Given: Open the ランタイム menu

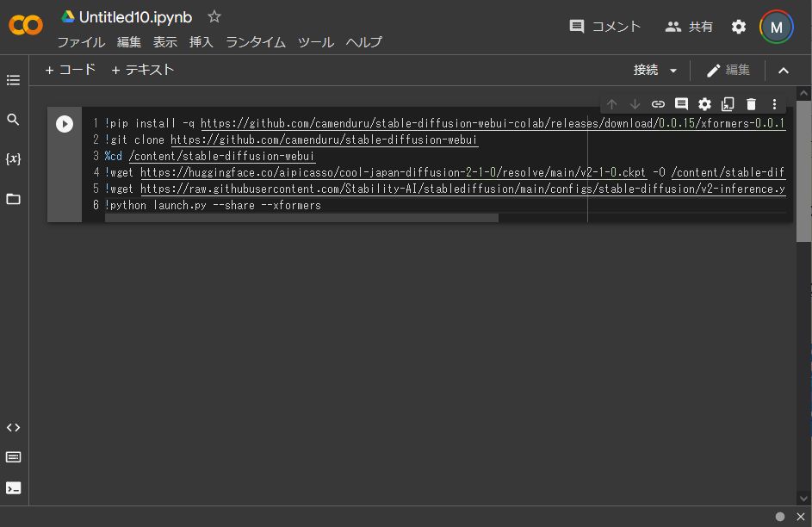Looking at the screenshot, I should point(255,42).
